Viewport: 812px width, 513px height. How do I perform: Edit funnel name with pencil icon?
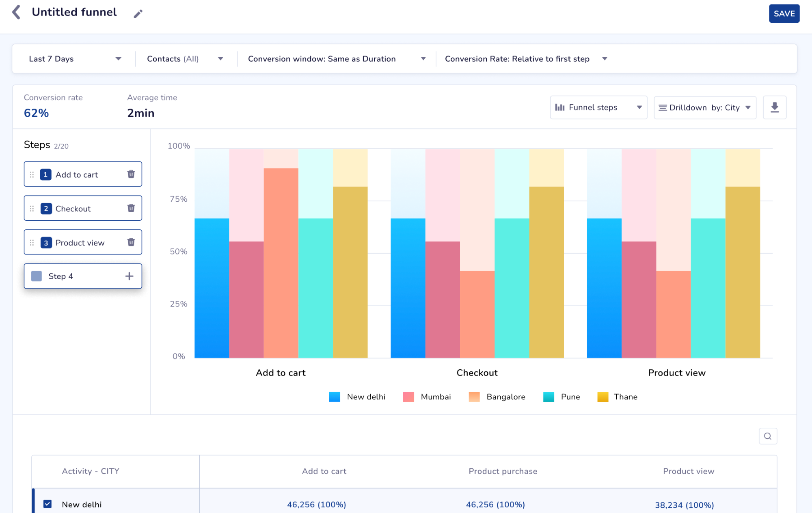click(x=138, y=14)
